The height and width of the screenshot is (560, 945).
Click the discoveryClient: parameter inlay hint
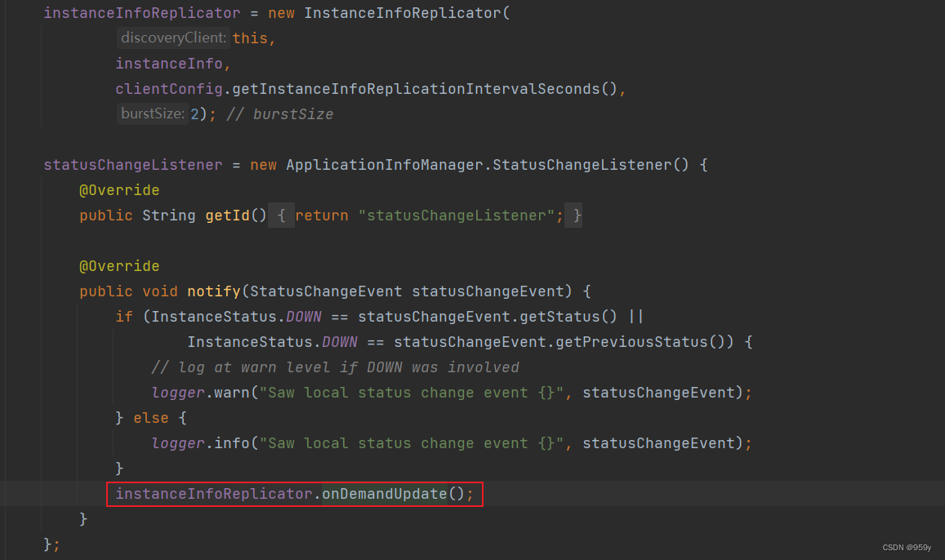pyautogui.click(x=174, y=38)
